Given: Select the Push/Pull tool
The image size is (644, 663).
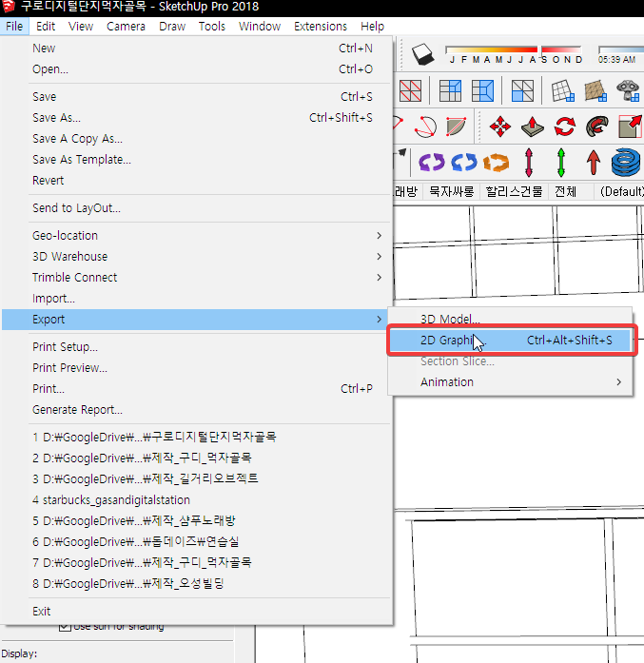Looking at the screenshot, I should (x=533, y=127).
